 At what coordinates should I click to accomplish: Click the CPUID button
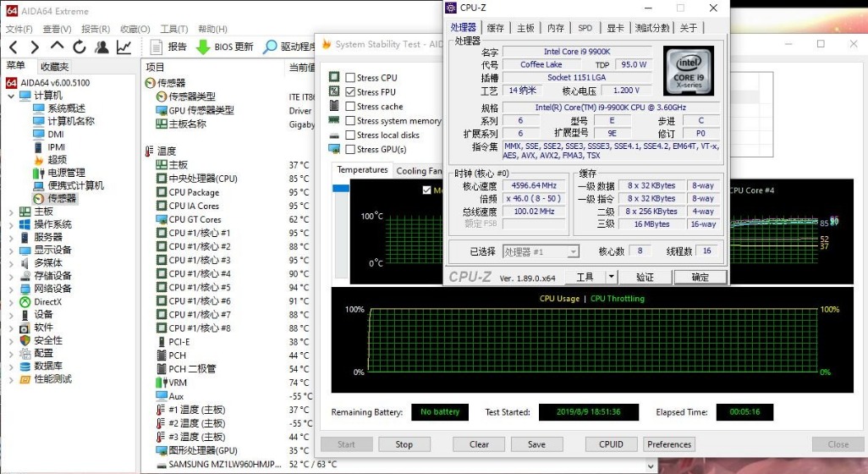pyautogui.click(x=611, y=444)
